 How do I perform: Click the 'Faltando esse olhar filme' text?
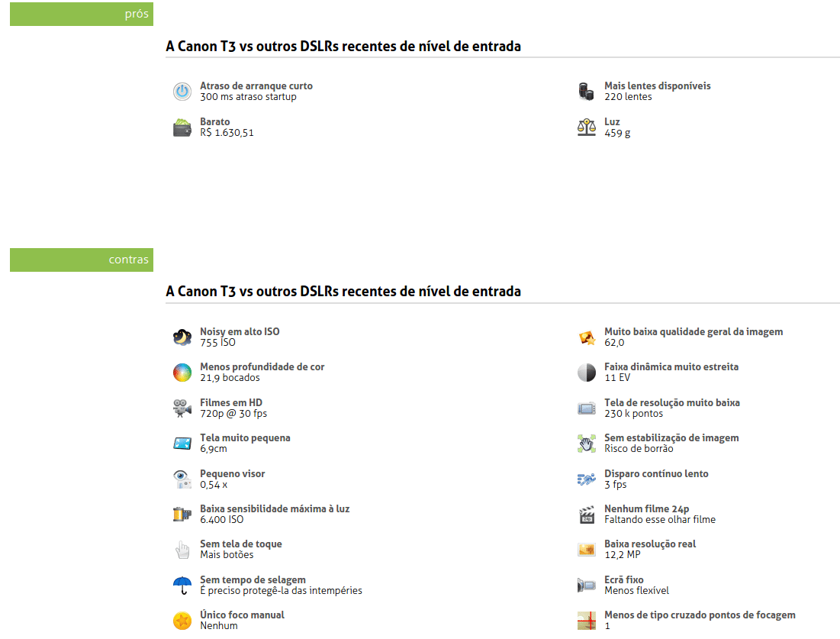point(659,519)
